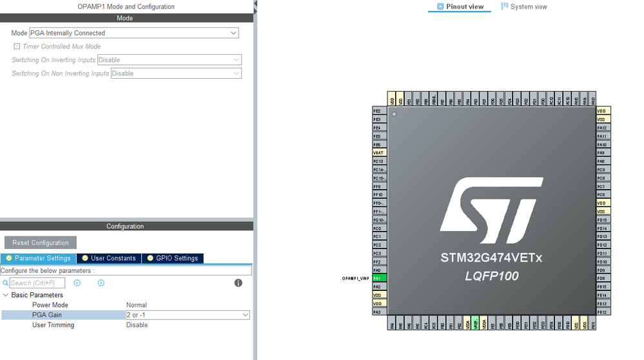This screenshot has width=644, height=360.
Task: Click the PE4 pin on left edge
Action: [379, 128]
